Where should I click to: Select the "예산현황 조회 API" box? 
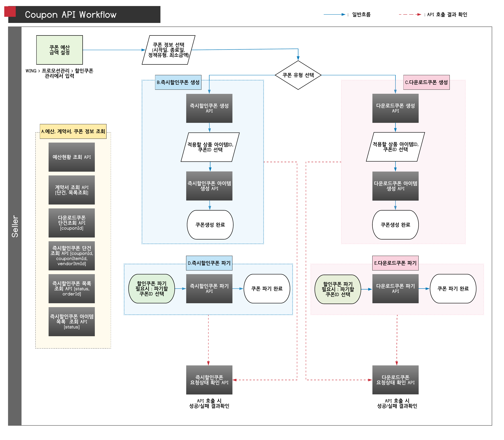click(x=72, y=157)
